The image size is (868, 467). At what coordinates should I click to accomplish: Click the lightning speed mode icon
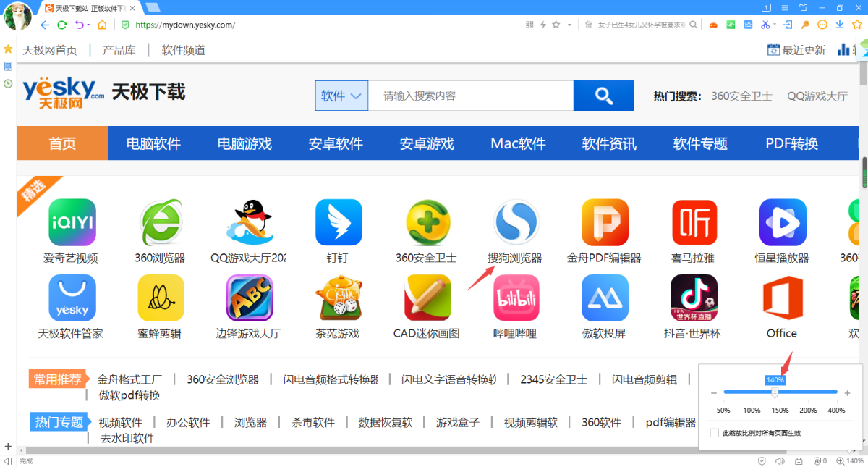tap(542, 25)
